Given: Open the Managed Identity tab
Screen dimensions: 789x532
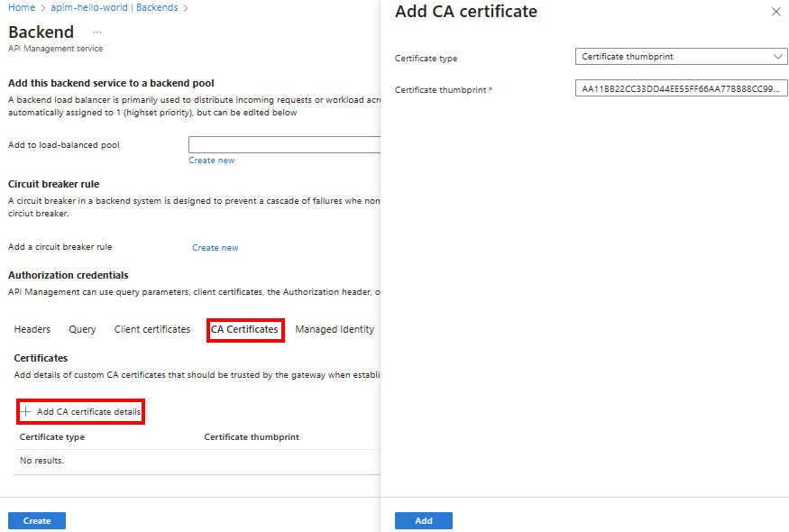Looking at the screenshot, I should 335,329.
